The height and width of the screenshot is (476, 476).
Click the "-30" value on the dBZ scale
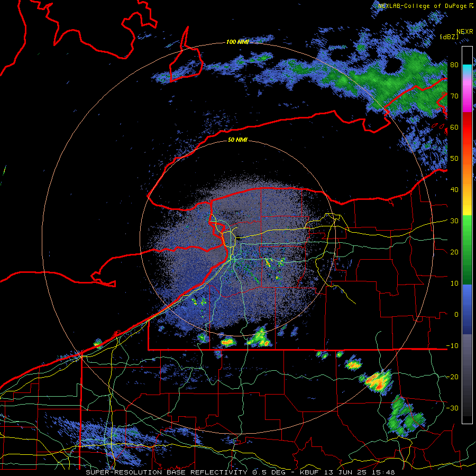point(452,408)
